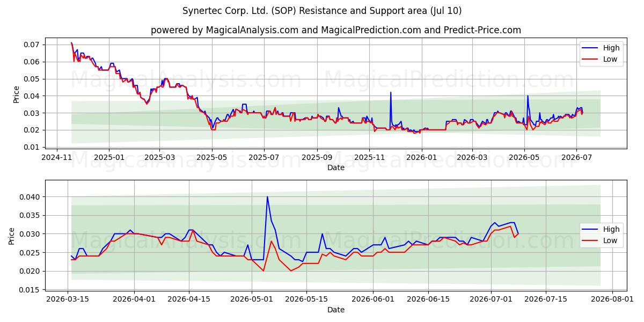Click the '2026-08-01' label in bottom chart

tap(612, 300)
